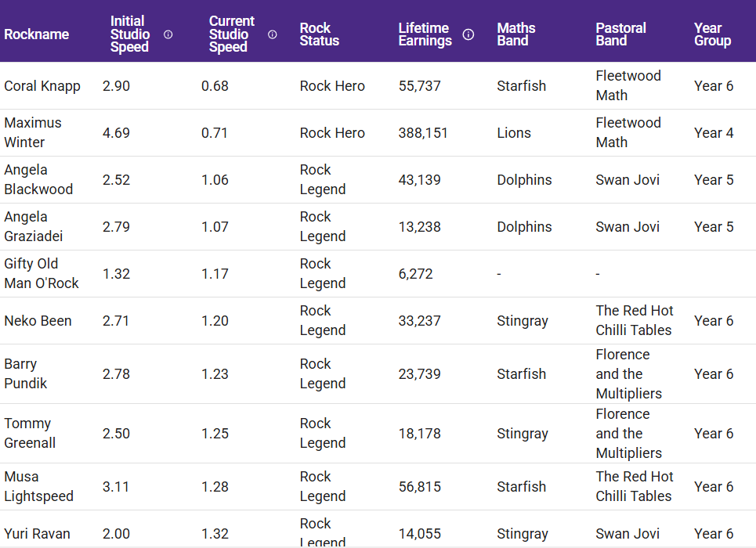756x548 pixels.
Task: Select Maximus Winter in the table
Action: pyautogui.click(x=33, y=132)
